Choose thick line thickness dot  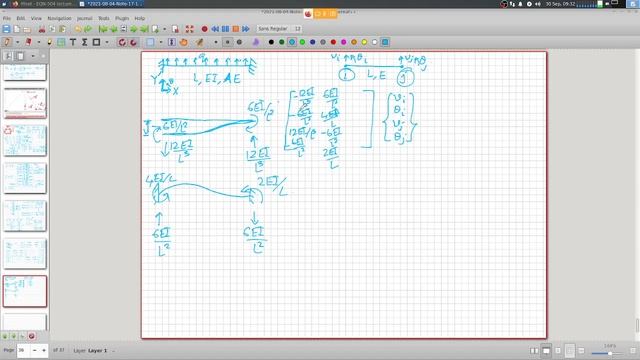click(240, 42)
